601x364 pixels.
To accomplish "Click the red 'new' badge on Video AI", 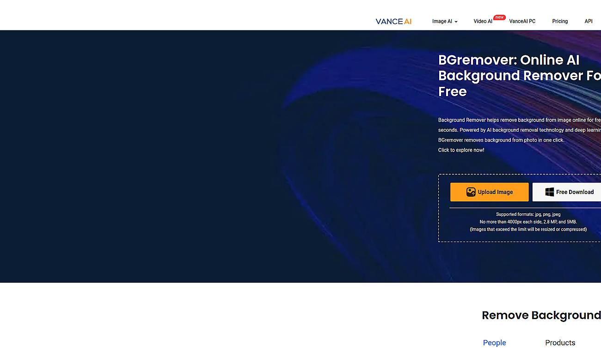I will tap(499, 18).
